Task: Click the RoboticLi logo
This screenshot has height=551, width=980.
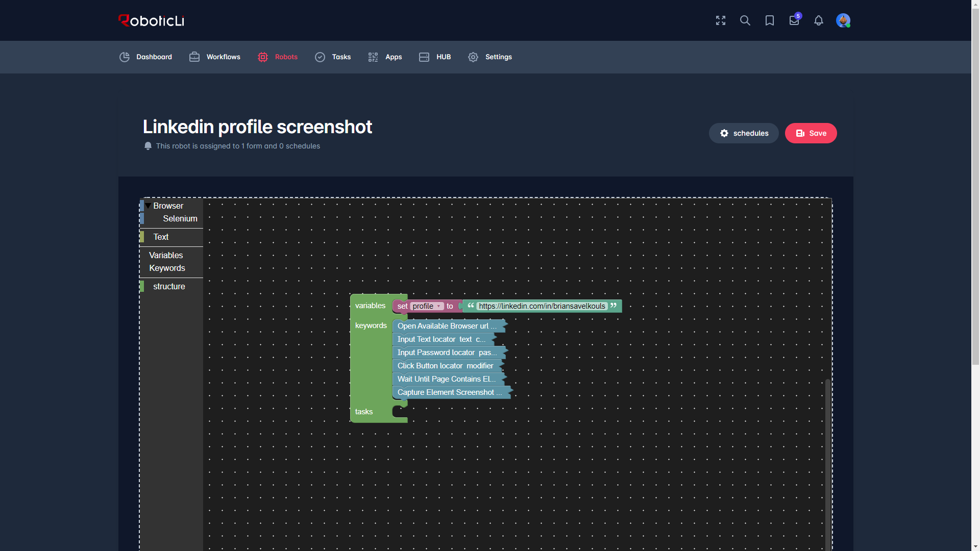Action: click(x=151, y=20)
